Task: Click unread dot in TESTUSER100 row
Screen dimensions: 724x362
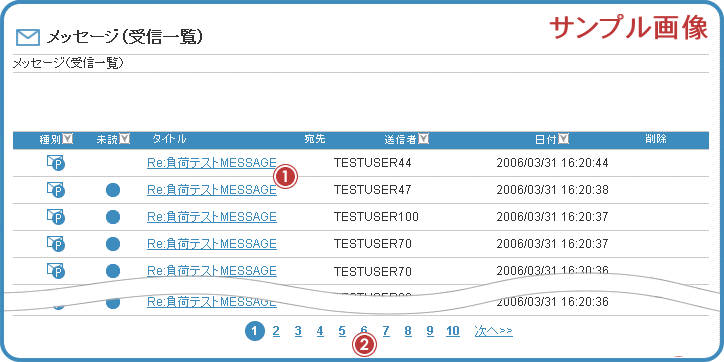Action: click(x=113, y=217)
